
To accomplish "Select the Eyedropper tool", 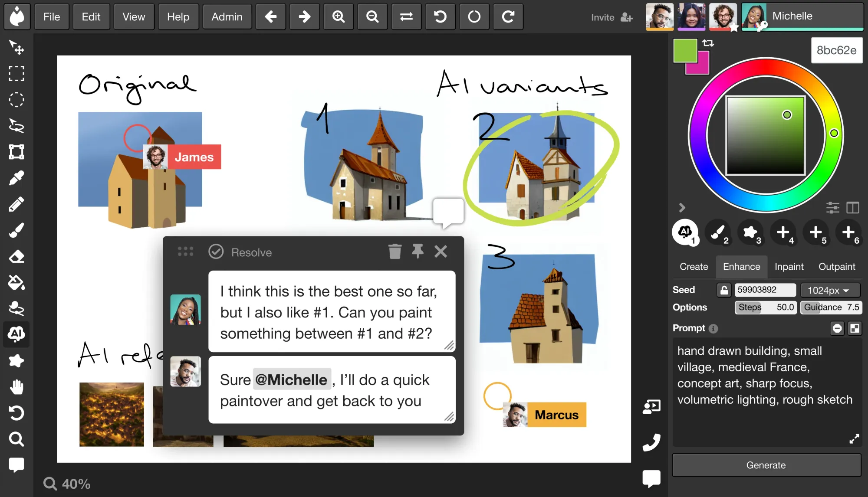I will coord(16,178).
